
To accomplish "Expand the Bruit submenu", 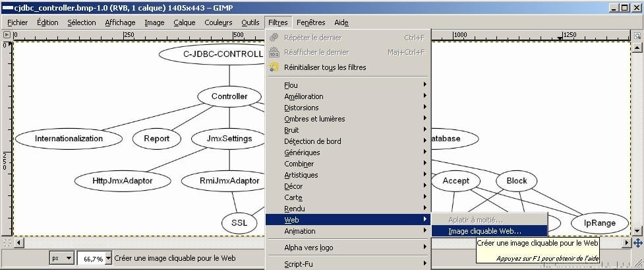I will point(348,130).
